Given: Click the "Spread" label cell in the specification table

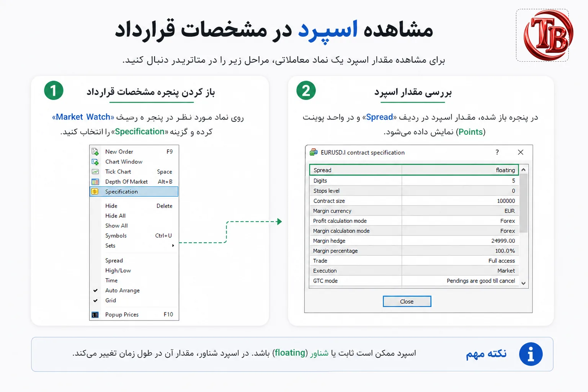Looking at the screenshot, I should [x=356, y=170].
